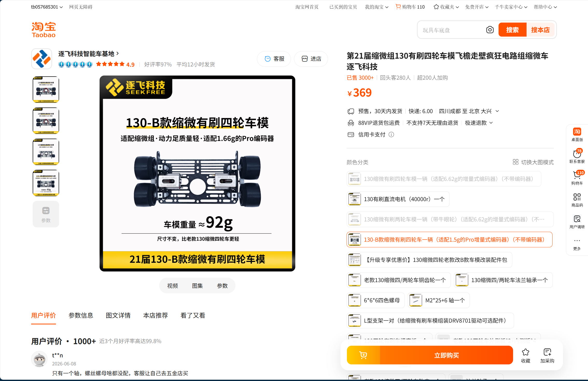
Task: Click the 88VIP return shipping icon
Action: (351, 123)
